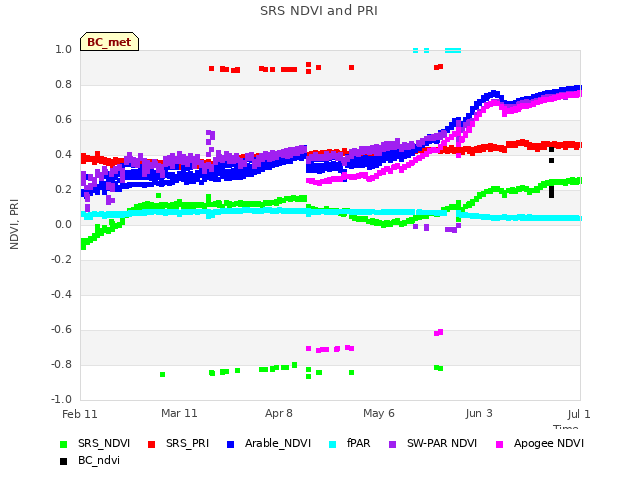This screenshot has width=640, height=480.
Task: Click the 1.0 y-axis tick label
Action: coord(63,49)
